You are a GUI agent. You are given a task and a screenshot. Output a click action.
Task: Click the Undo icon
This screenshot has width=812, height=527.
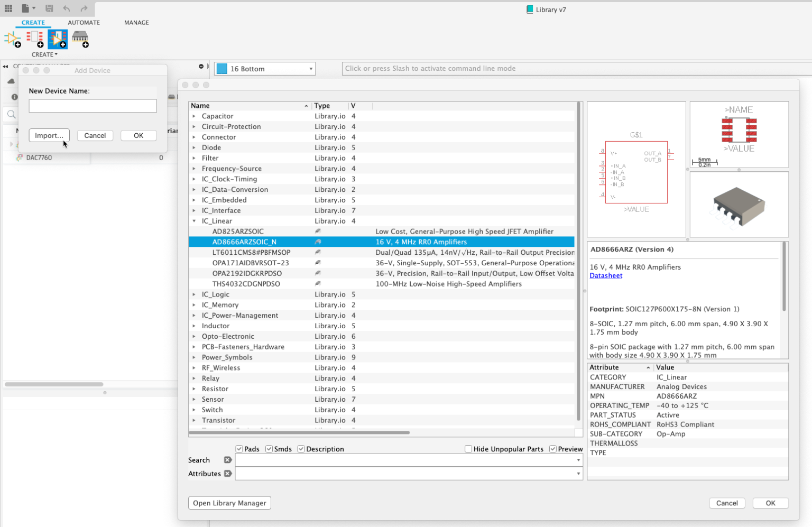(x=67, y=8)
